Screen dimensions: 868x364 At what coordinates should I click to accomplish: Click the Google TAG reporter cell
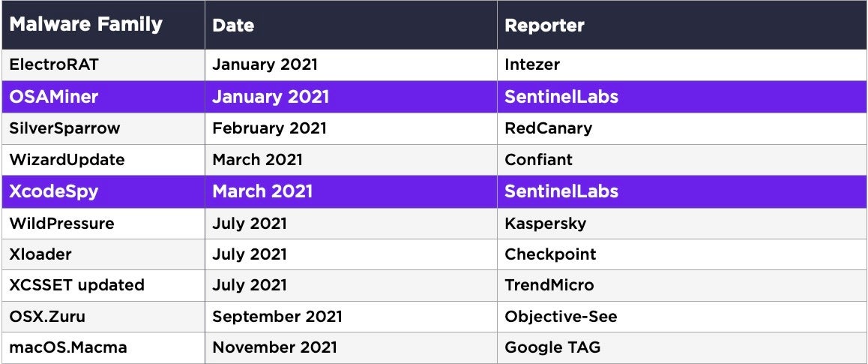coord(552,347)
